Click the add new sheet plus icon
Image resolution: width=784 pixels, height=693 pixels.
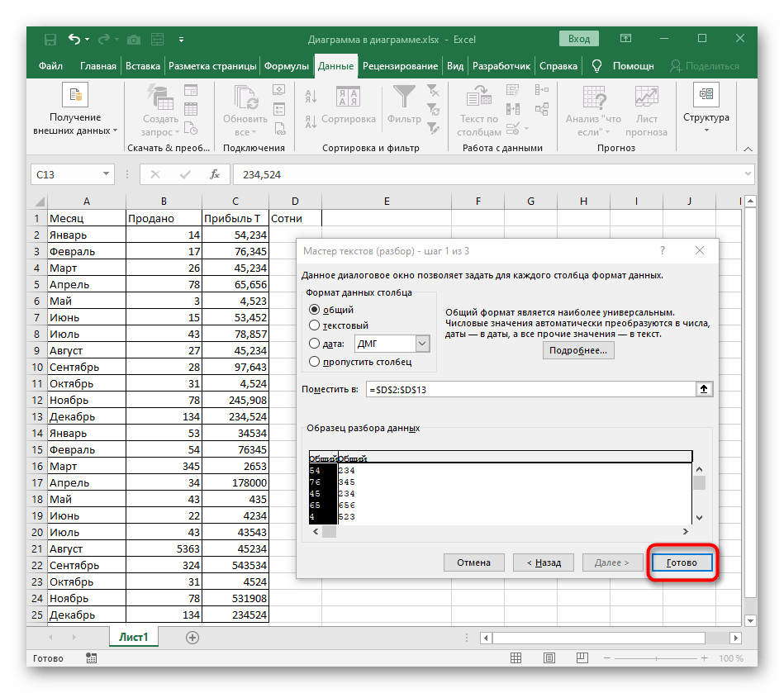(192, 637)
